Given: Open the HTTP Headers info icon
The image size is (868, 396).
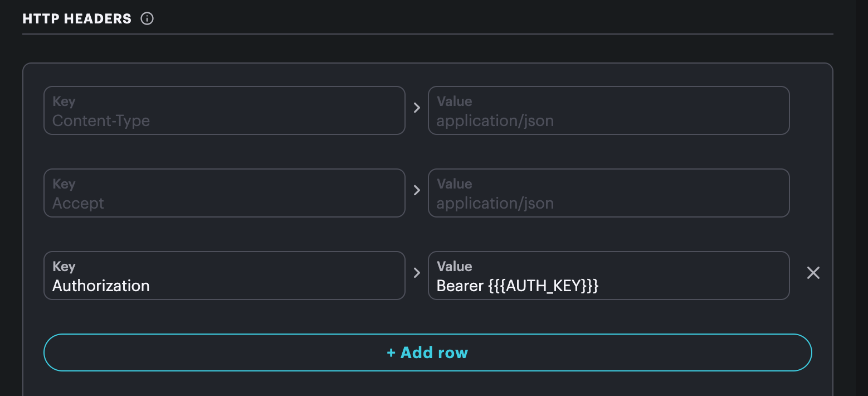Looking at the screenshot, I should point(147,18).
